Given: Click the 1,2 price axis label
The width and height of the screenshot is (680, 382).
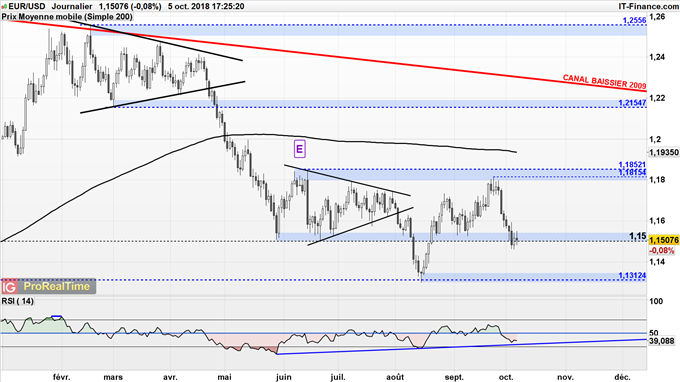Looking at the screenshot, I should click(x=655, y=139).
